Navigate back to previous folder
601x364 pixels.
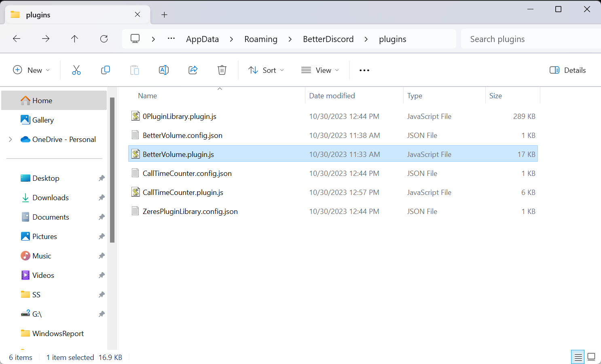click(17, 39)
